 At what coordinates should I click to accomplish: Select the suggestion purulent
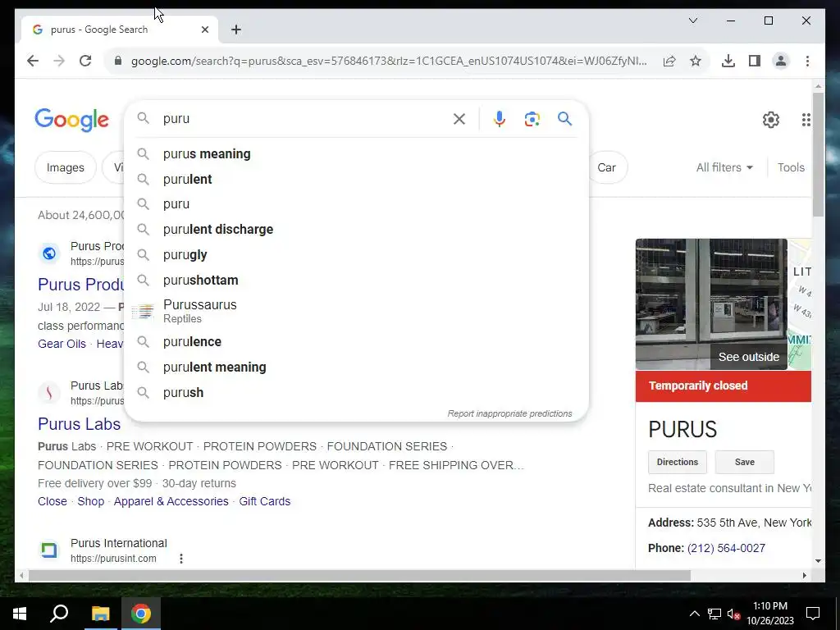click(x=356, y=179)
